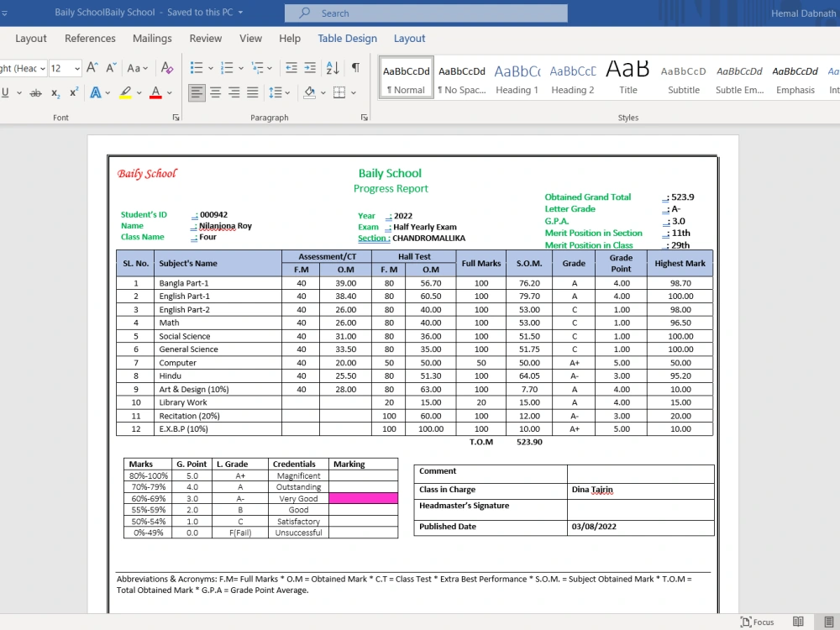Screen dimensions: 840x630
Task: Select the magenta Marking cell
Action: pyautogui.click(x=363, y=498)
